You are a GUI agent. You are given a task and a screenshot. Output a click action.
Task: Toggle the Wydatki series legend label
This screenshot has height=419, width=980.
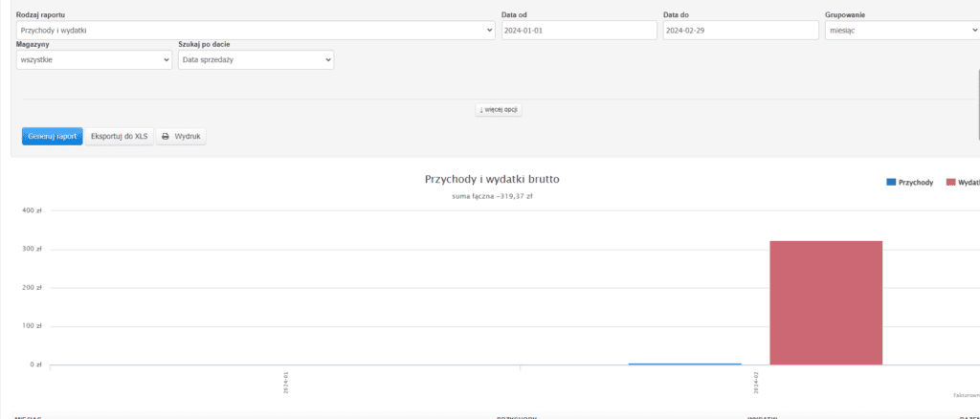969,182
